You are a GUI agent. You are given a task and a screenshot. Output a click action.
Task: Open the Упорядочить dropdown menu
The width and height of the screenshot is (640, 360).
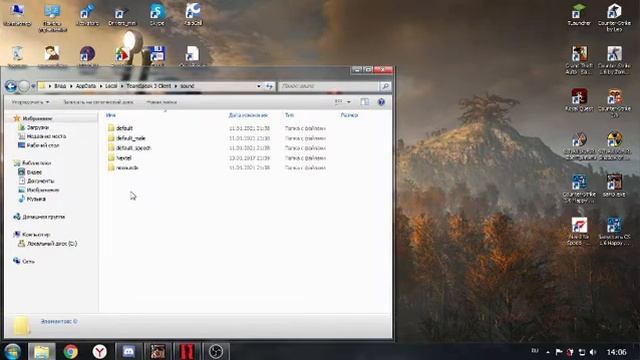point(30,102)
